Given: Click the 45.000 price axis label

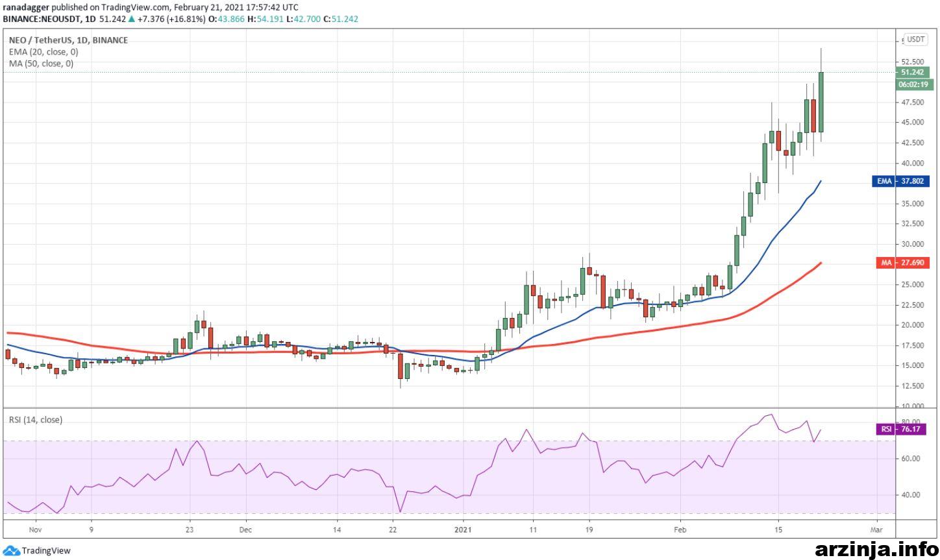Looking at the screenshot, I should (913, 123).
